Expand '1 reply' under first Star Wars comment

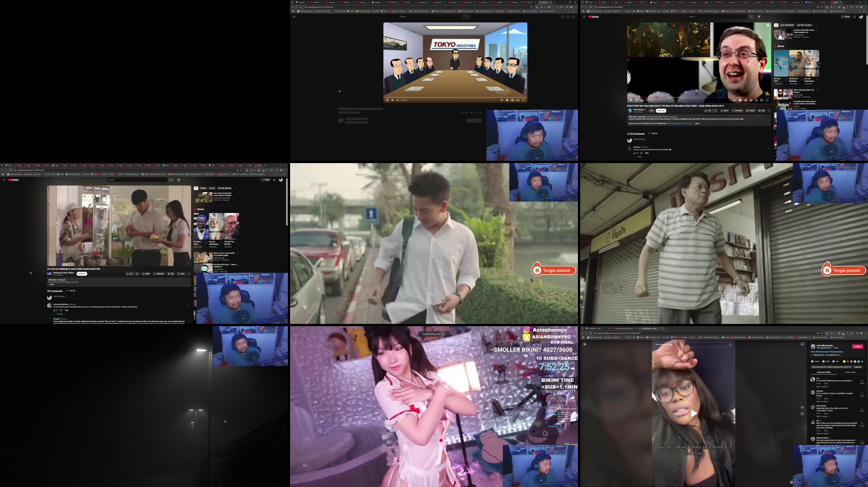pyautogui.click(x=639, y=156)
